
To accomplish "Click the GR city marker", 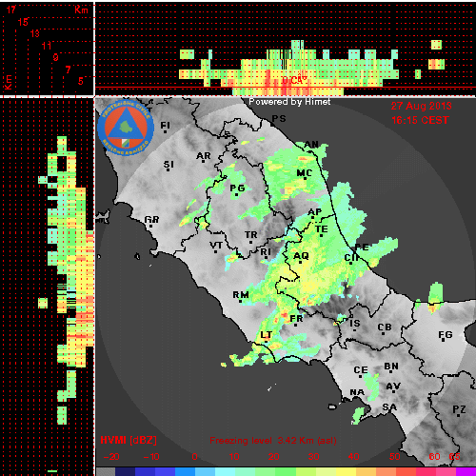I will [151, 226].
